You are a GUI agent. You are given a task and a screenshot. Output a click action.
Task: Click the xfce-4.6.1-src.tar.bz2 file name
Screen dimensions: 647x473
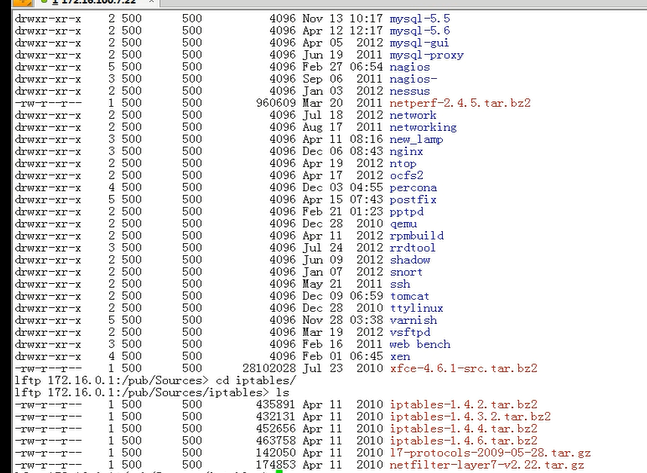tap(463, 368)
